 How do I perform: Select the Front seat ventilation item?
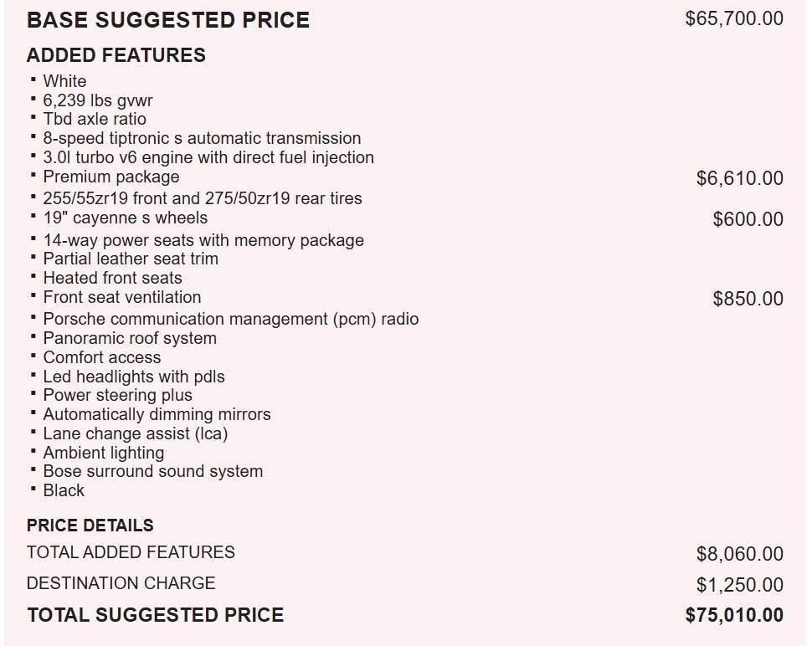(122, 297)
